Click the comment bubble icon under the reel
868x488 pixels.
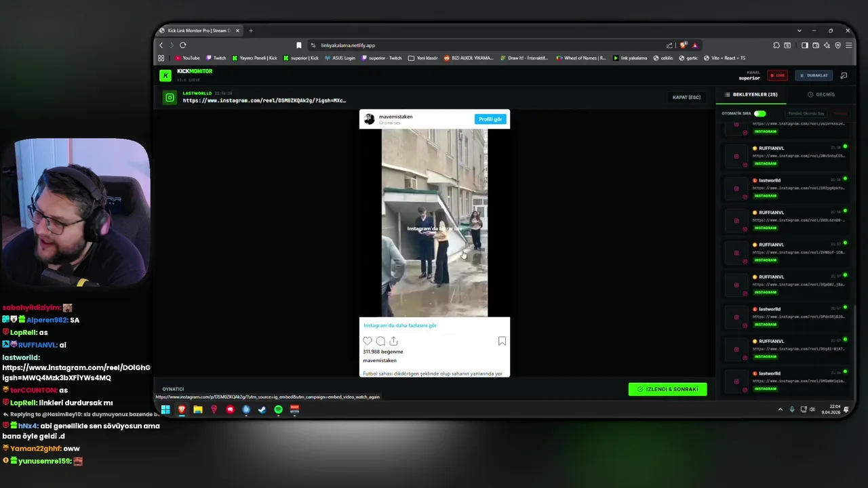[x=380, y=341]
